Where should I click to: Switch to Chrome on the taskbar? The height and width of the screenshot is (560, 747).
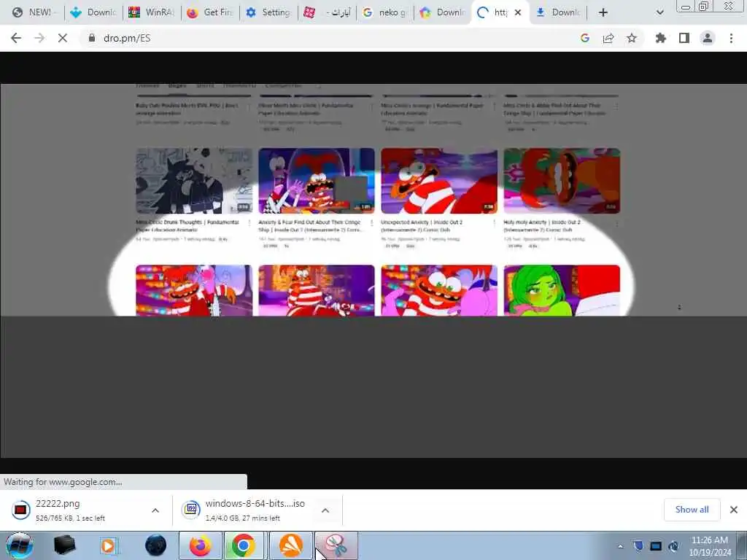click(x=244, y=545)
